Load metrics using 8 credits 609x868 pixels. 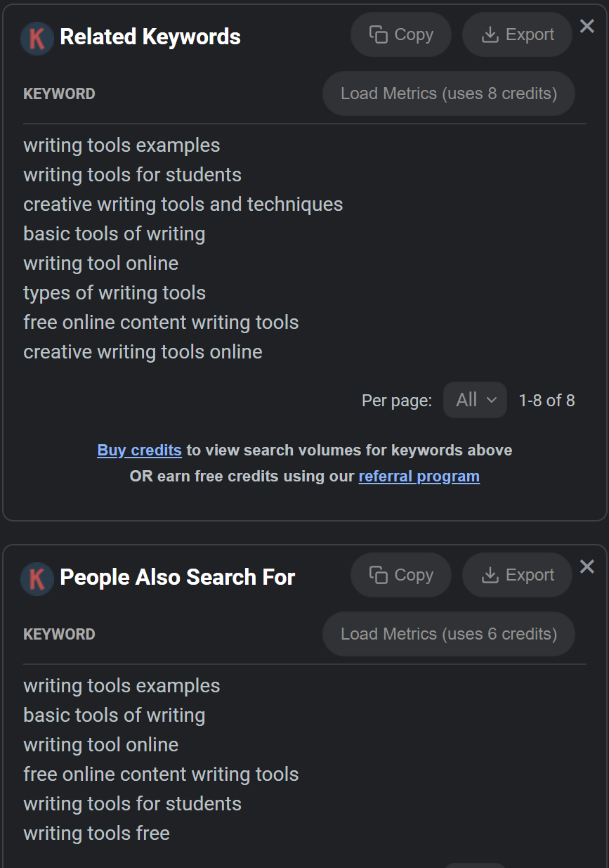tap(449, 93)
